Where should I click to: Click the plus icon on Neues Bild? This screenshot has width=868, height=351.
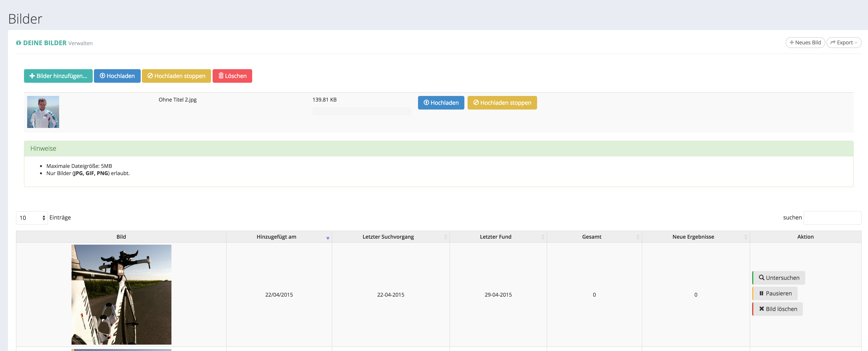coord(791,43)
